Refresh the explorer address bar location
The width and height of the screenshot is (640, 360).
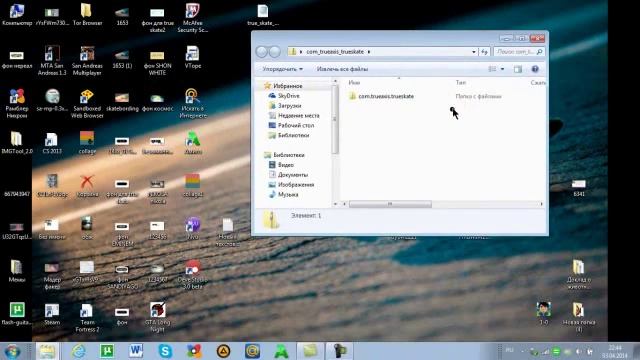click(x=484, y=52)
